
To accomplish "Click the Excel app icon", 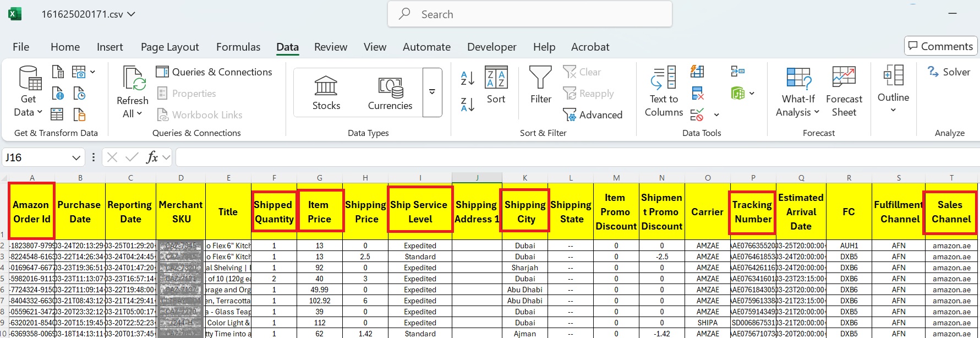I will tap(15, 14).
